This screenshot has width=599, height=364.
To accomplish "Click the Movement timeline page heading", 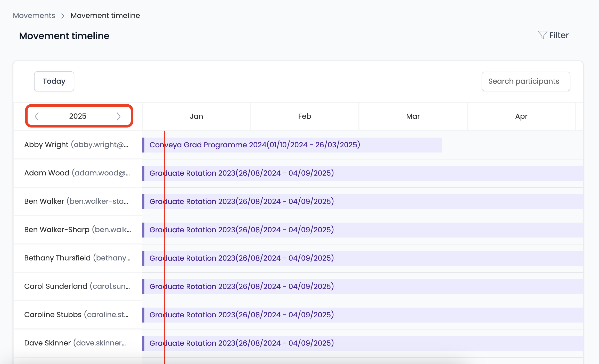I will click(x=64, y=36).
